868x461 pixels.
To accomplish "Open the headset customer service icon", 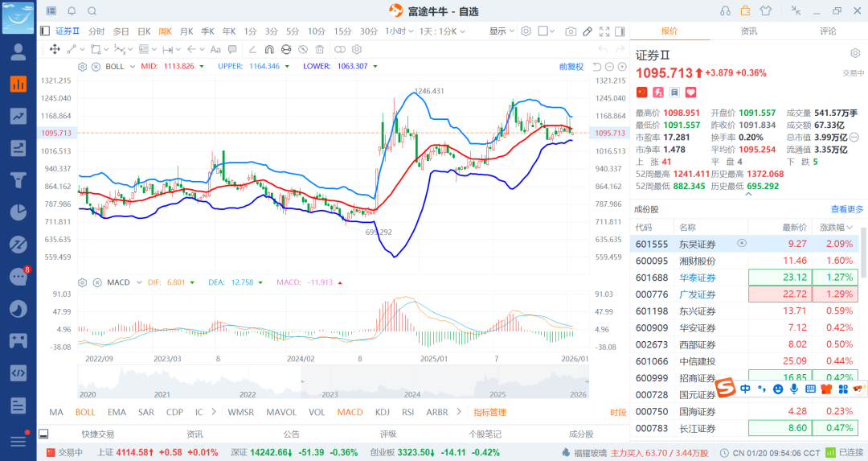I will point(726,11).
